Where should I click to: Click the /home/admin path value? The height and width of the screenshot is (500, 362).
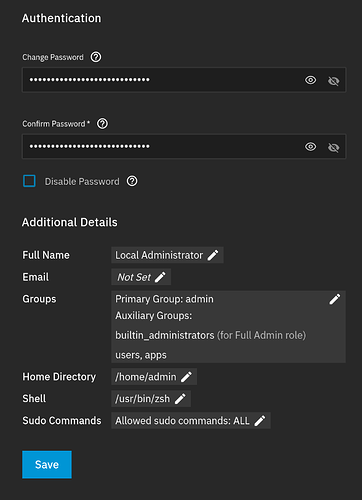[x=146, y=377]
